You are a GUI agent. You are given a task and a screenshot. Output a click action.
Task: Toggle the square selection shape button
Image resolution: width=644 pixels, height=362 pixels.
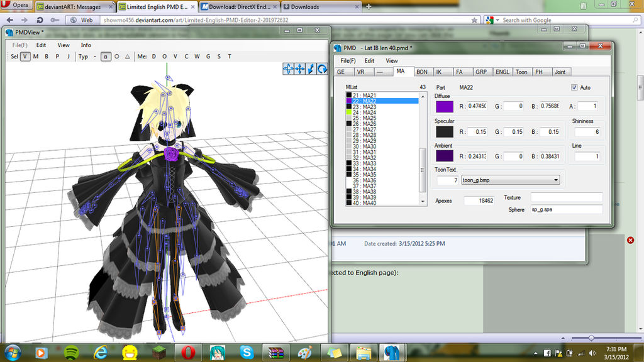pyautogui.click(x=106, y=57)
